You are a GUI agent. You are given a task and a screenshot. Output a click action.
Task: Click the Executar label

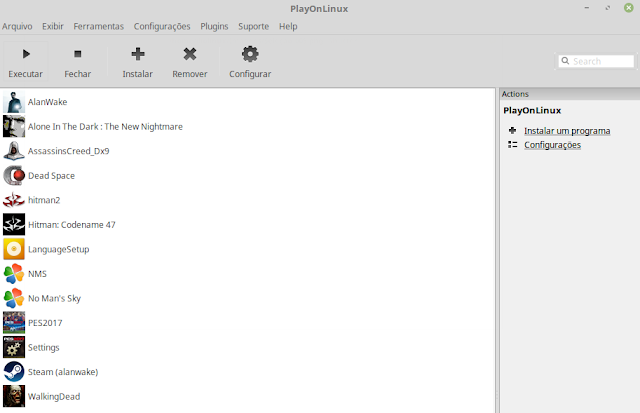(x=25, y=74)
